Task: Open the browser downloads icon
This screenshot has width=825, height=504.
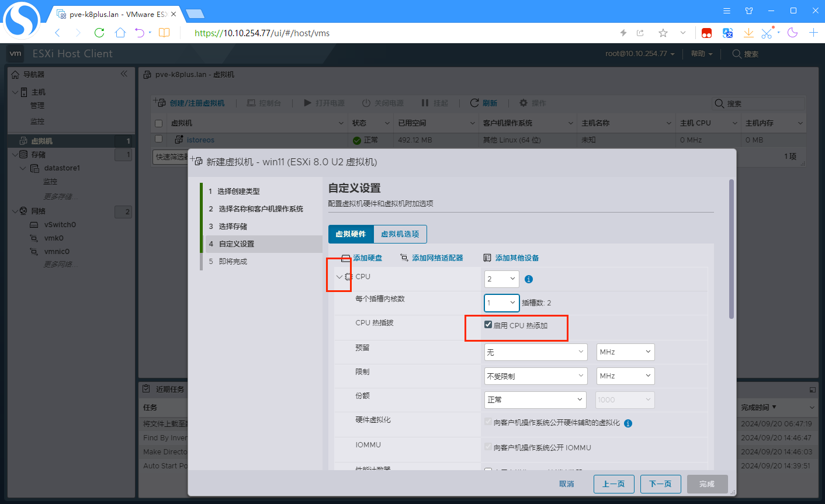Action: 748,33
